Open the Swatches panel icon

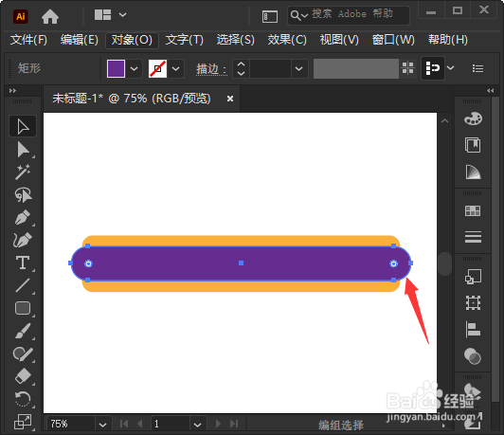click(x=473, y=211)
